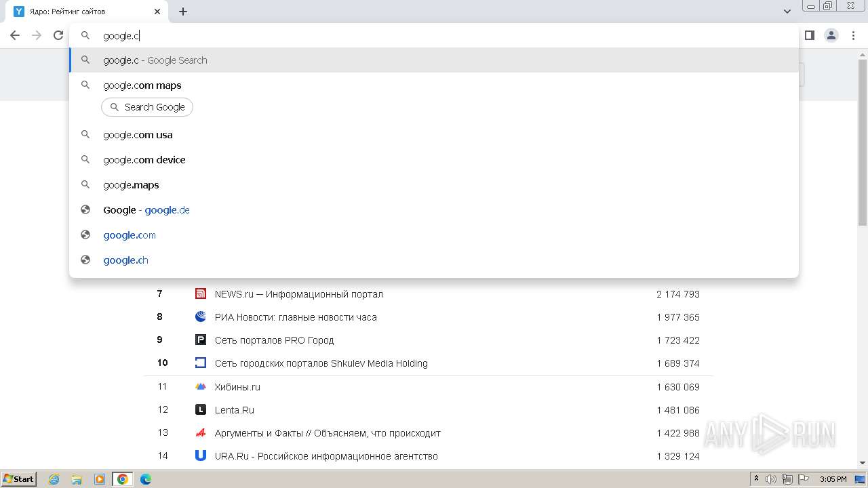Screen dimensions: 868x488
Task: Select the 'google.c - Google Search' suggestion
Action: click(434, 60)
